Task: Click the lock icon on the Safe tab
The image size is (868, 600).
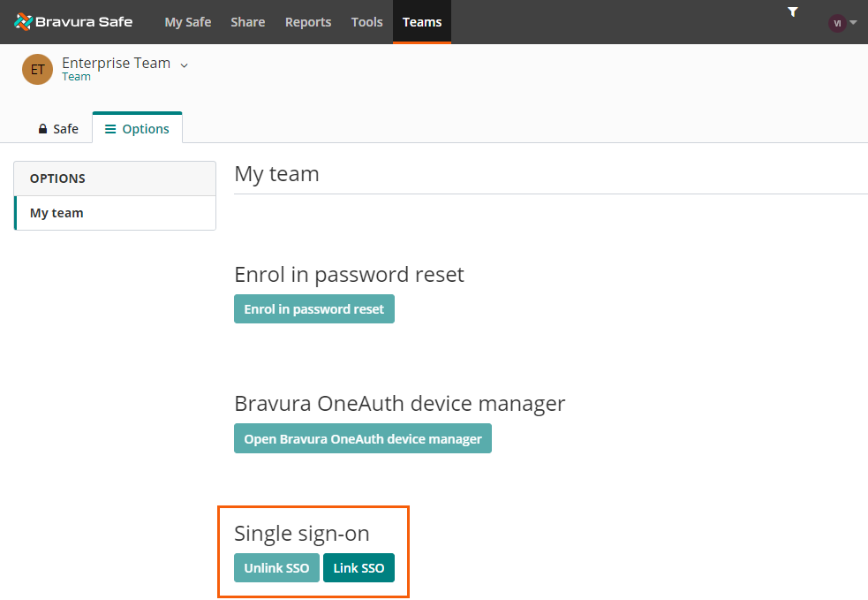Action: coord(42,128)
